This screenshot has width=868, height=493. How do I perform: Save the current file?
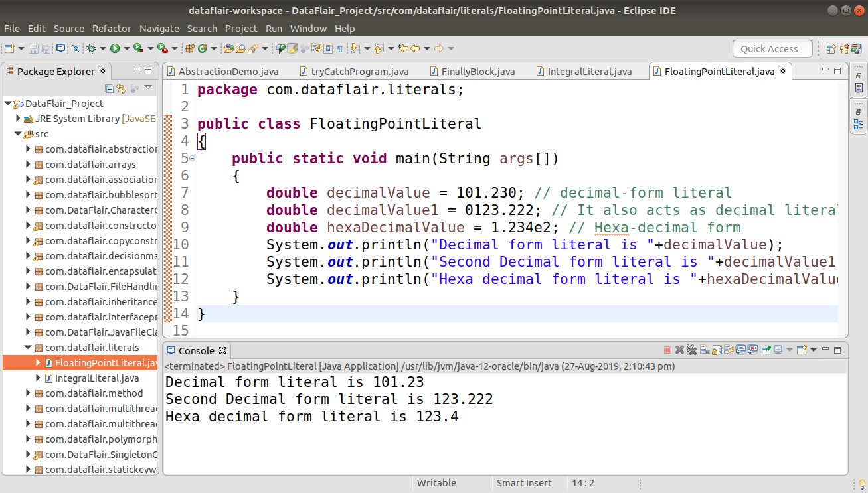(x=33, y=48)
